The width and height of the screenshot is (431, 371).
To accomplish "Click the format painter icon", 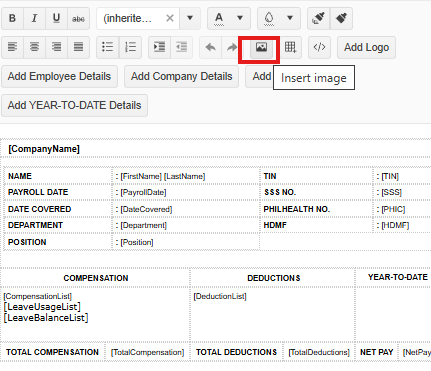I will point(319,18).
